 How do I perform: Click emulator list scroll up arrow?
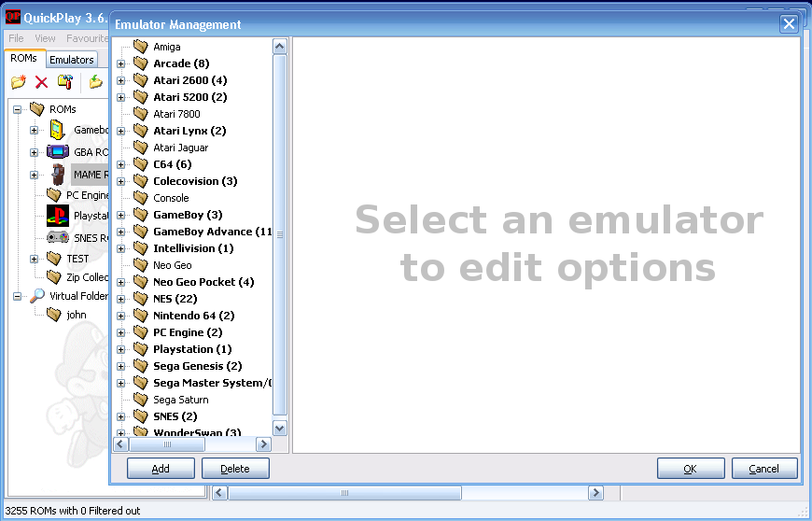click(280, 47)
